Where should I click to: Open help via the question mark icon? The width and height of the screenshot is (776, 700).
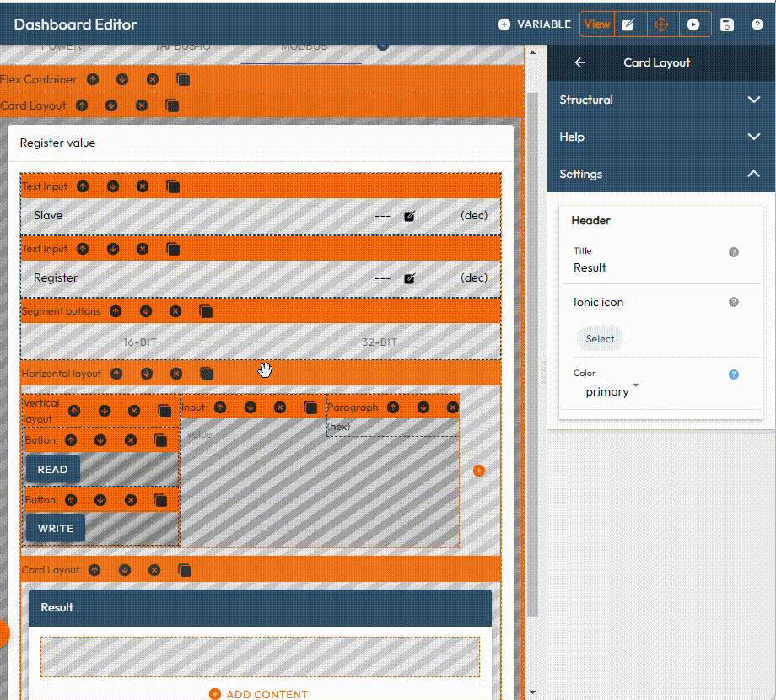coord(757,24)
